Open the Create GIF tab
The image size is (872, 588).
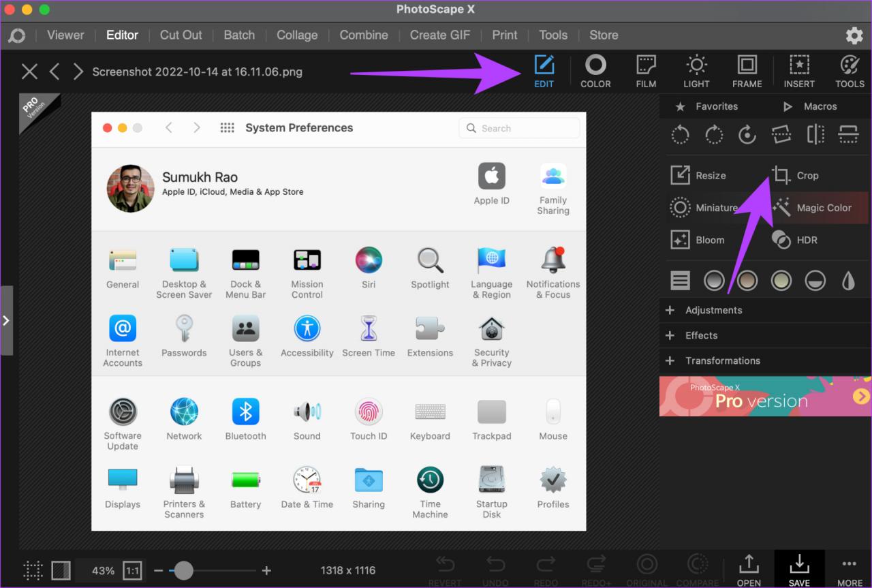pos(439,35)
